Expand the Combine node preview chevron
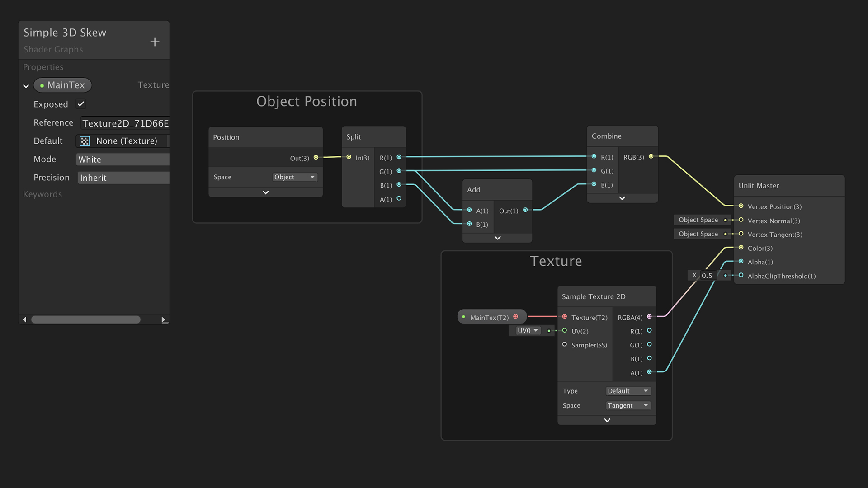Screen dimensions: 868x488 (x=622, y=198)
